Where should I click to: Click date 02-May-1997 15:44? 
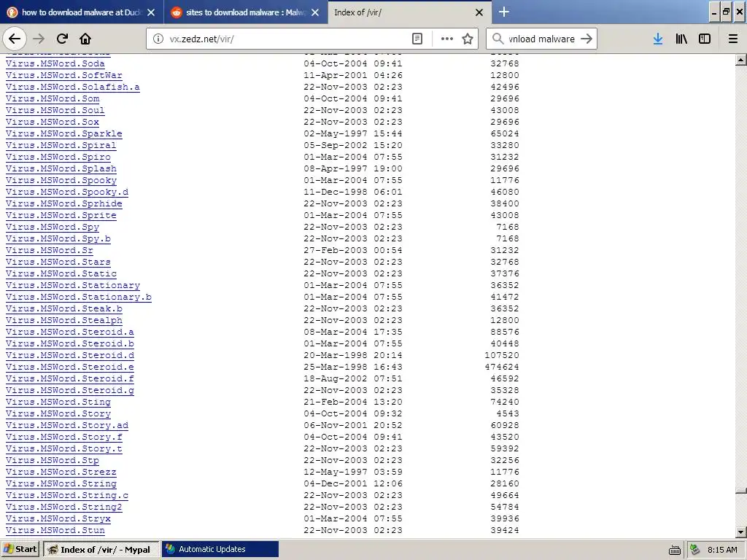[x=353, y=133]
